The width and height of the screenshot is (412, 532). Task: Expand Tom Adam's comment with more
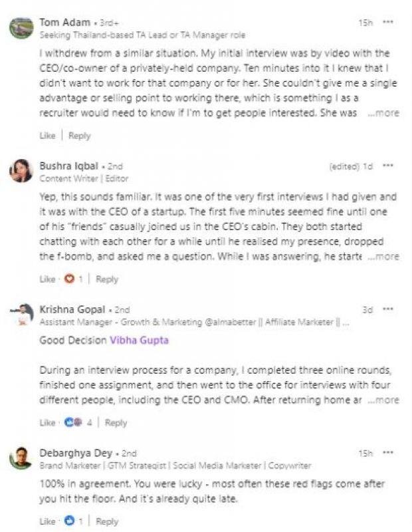pos(383,113)
